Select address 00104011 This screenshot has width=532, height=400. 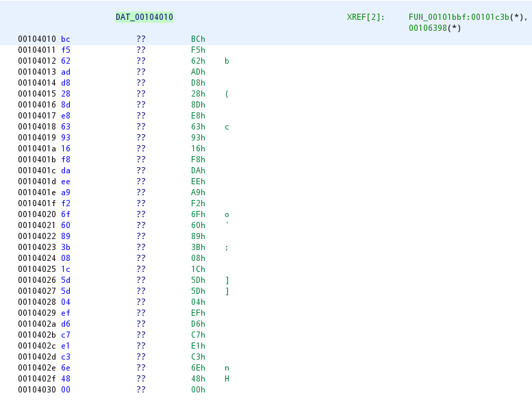pyautogui.click(x=37, y=50)
